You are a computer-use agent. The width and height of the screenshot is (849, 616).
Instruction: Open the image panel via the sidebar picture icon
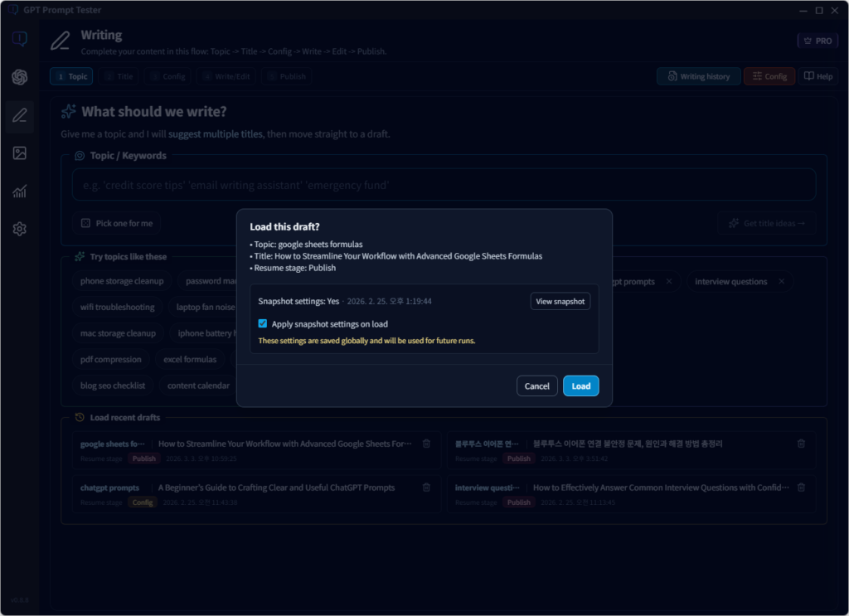coord(19,153)
